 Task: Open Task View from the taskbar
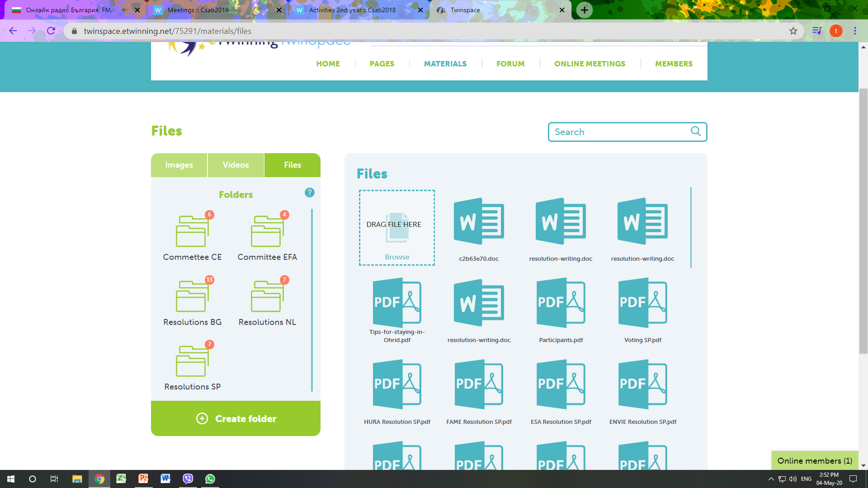pyautogui.click(x=54, y=479)
